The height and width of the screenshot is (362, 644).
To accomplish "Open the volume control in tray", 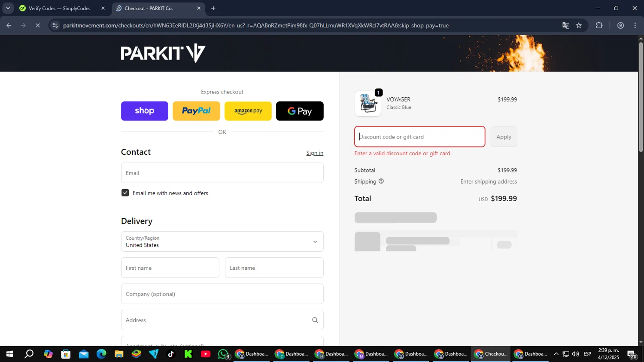I will tap(575, 354).
